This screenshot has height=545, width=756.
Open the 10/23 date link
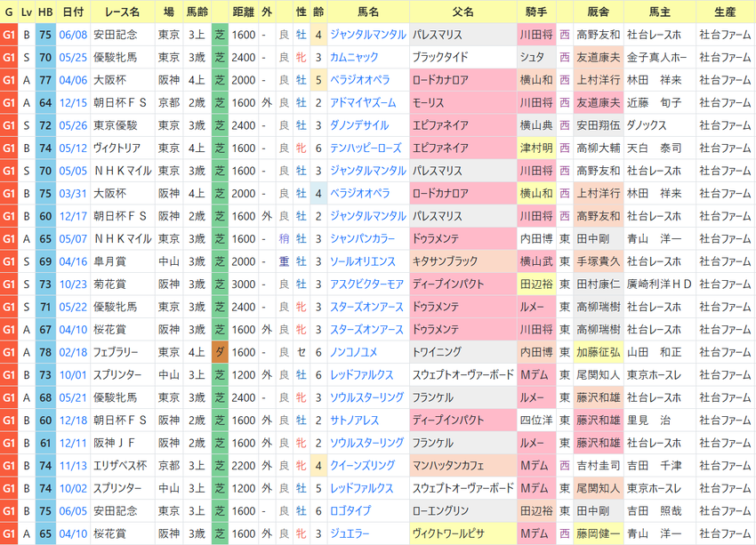pos(73,285)
